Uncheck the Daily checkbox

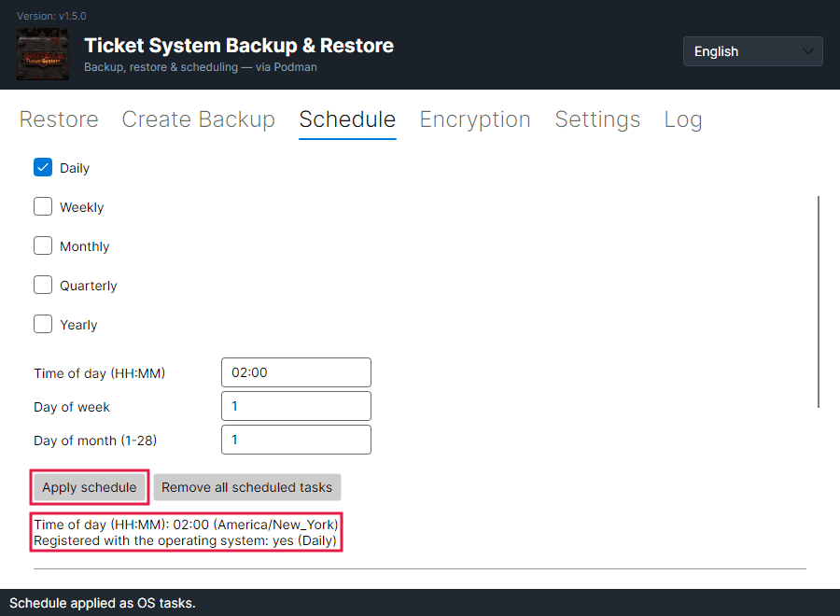tap(43, 167)
